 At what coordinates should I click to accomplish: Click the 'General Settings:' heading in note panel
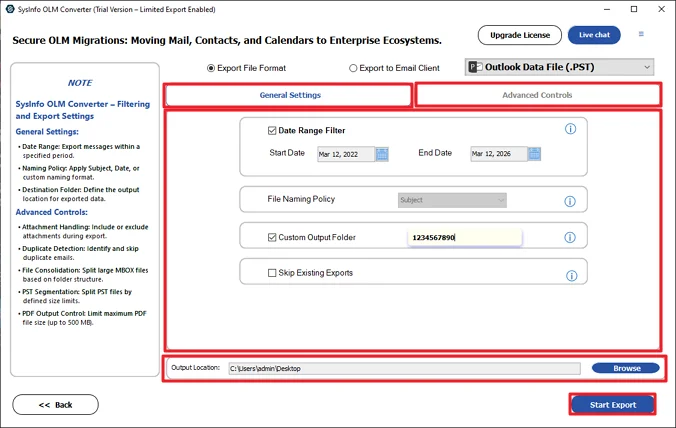47,132
